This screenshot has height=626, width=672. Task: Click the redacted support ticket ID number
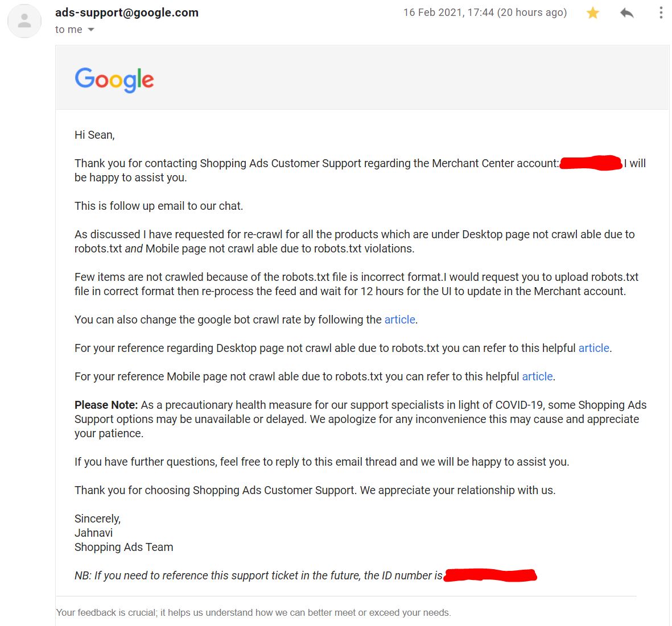pyautogui.click(x=490, y=575)
